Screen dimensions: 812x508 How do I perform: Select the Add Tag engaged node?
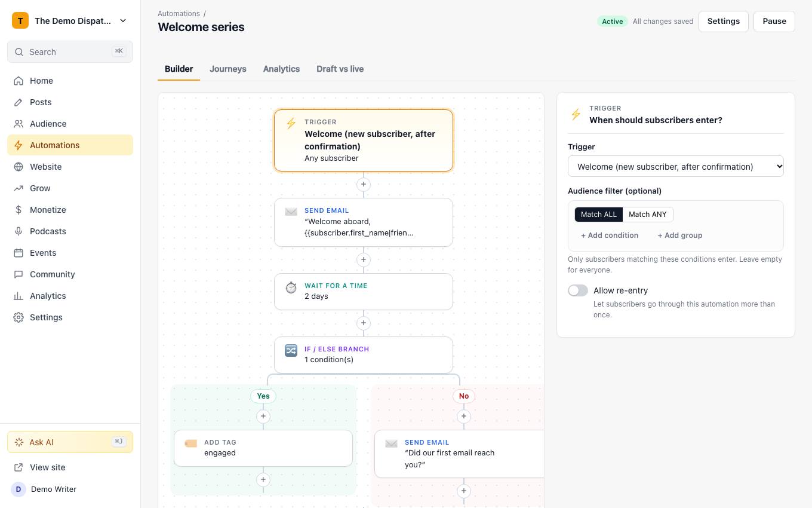point(263,448)
